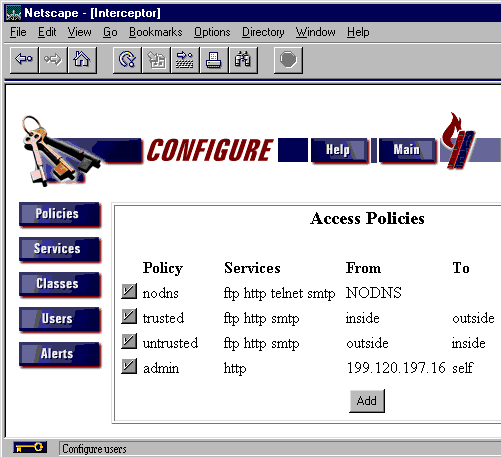Open the Options menu
Image resolution: width=501 pixels, height=457 pixels.
[212, 32]
